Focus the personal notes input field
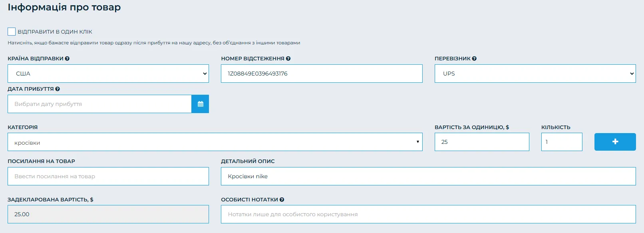 pyautogui.click(x=428, y=214)
